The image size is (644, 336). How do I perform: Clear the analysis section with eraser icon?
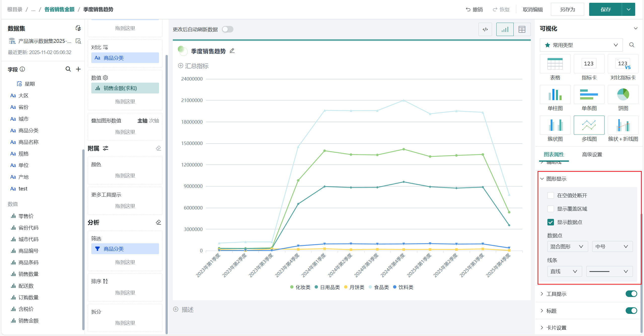point(158,222)
